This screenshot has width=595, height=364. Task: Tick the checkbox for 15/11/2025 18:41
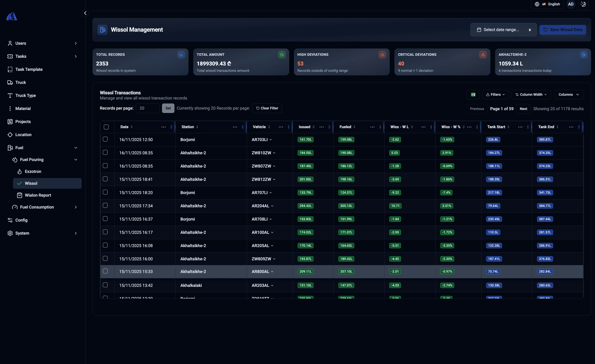[x=105, y=179]
